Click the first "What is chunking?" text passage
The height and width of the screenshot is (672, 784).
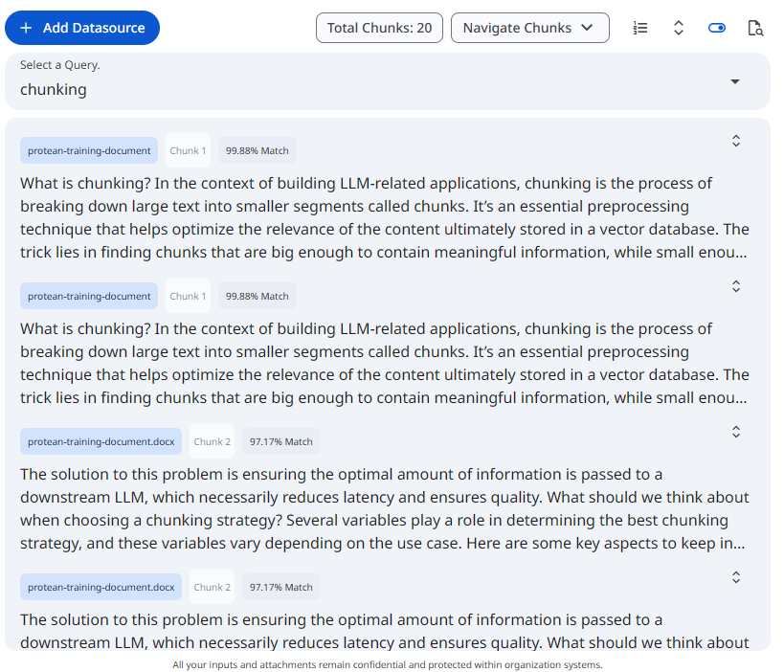tap(383, 217)
